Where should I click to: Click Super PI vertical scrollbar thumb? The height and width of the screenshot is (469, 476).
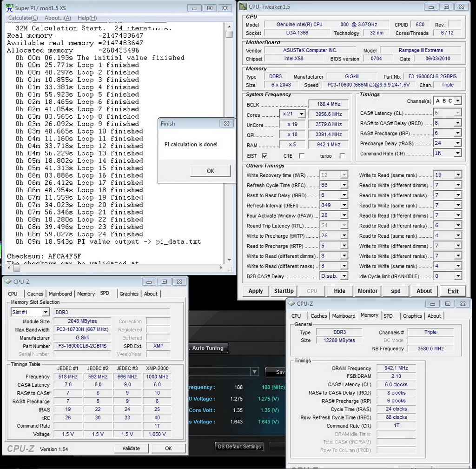(229, 34)
